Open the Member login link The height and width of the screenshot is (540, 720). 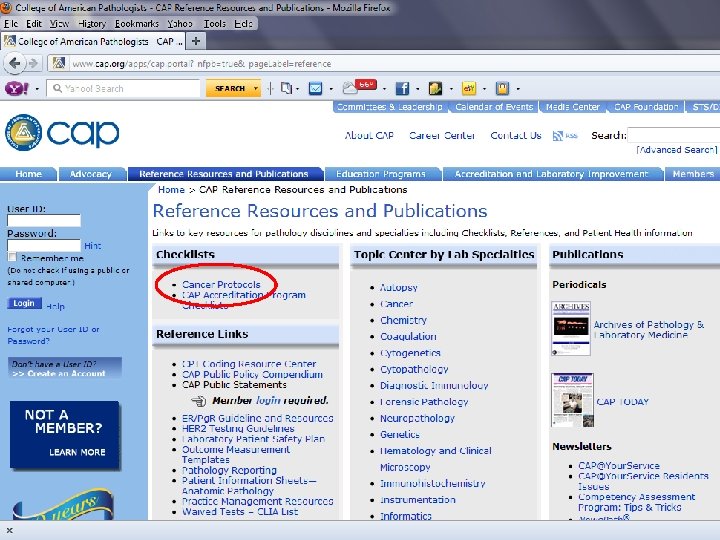268,400
